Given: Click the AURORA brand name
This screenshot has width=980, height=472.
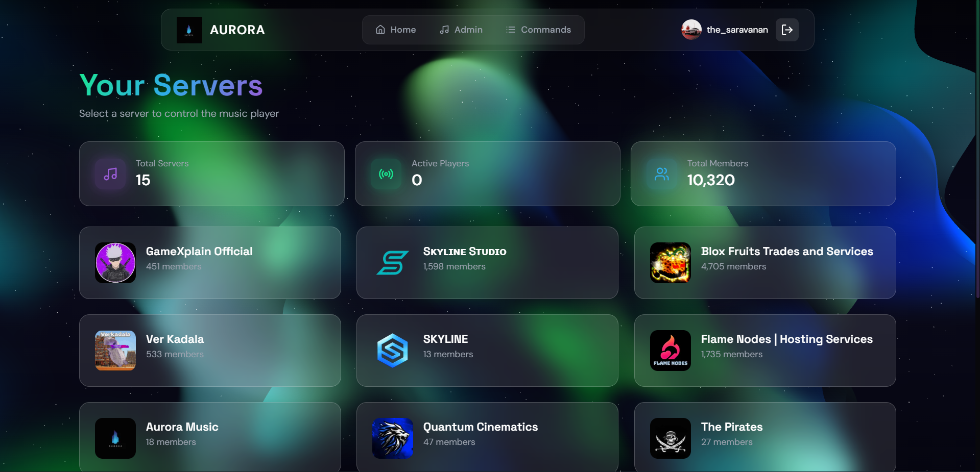Looking at the screenshot, I should coord(237,30).
